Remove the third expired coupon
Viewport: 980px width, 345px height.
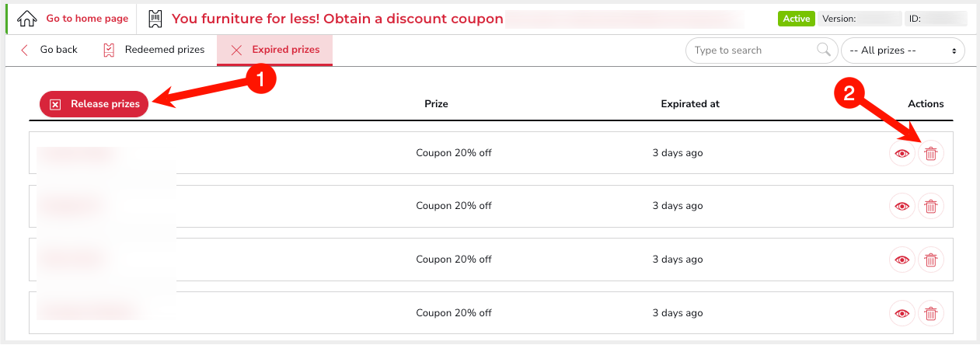931,260
